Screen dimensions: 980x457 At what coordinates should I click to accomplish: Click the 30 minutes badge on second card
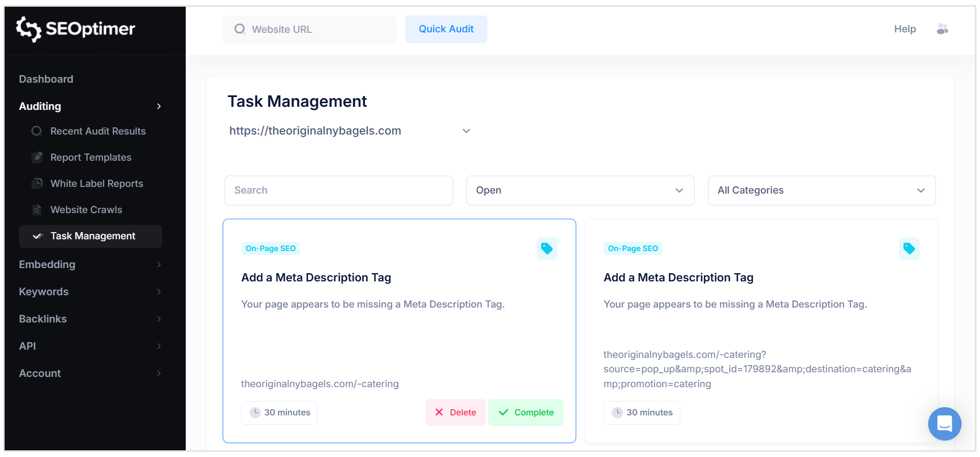pyautogui.click(x=642, y=412)
